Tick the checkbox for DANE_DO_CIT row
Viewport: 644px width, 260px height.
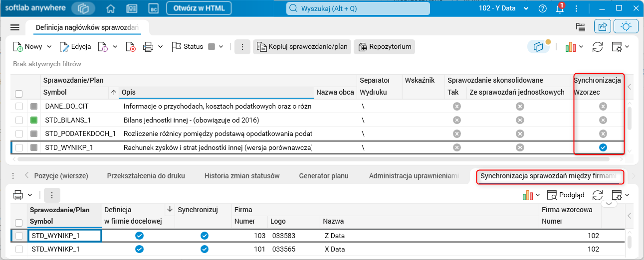[x=19, y=106]
